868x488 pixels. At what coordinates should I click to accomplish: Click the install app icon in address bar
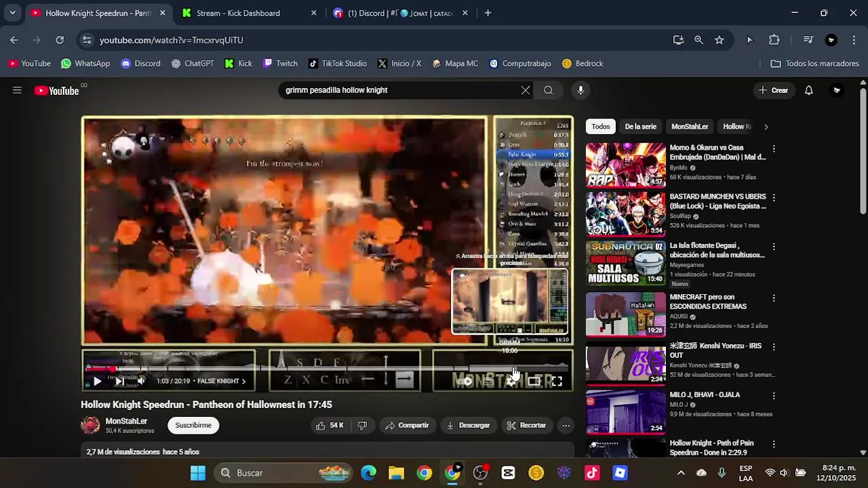(x=678, y=40)
